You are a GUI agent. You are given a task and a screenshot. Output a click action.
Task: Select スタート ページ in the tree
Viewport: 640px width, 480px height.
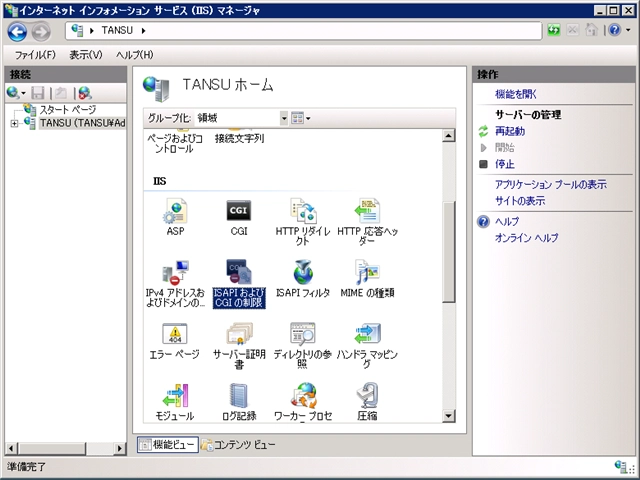(x=67, y=109)
